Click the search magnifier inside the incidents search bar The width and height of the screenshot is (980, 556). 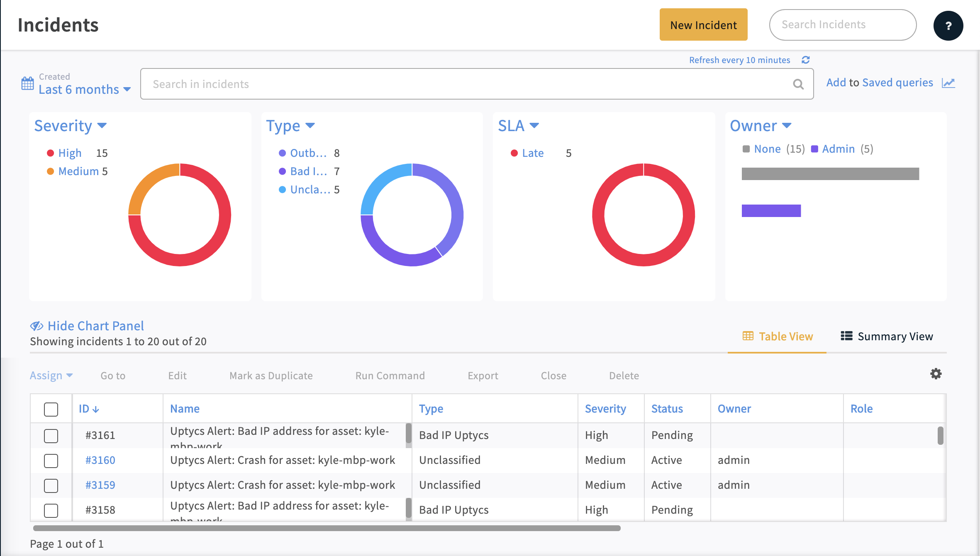point(798,84)
